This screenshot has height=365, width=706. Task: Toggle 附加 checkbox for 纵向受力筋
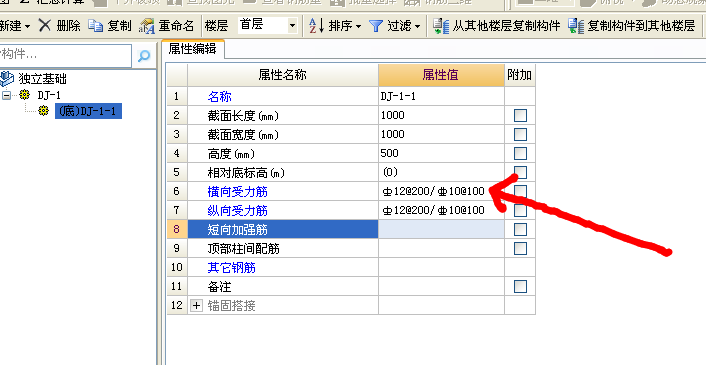click(x=520, y=210)
